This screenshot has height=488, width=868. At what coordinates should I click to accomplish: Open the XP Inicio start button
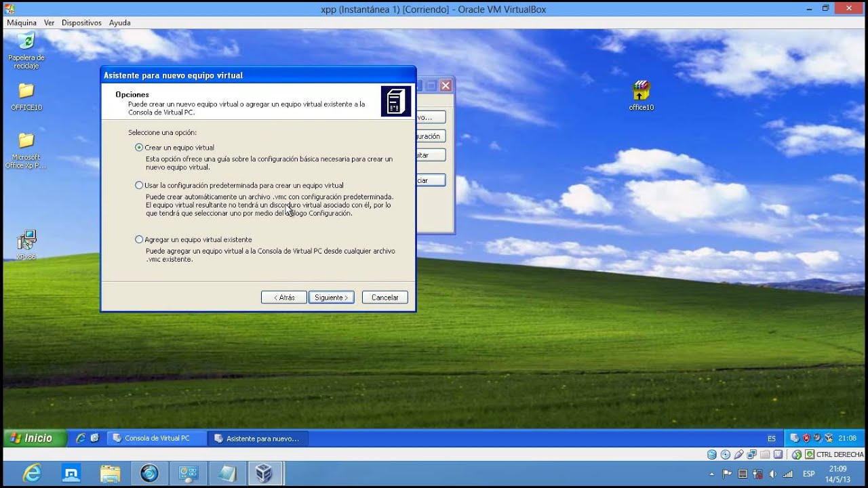(x=34, y=438)
